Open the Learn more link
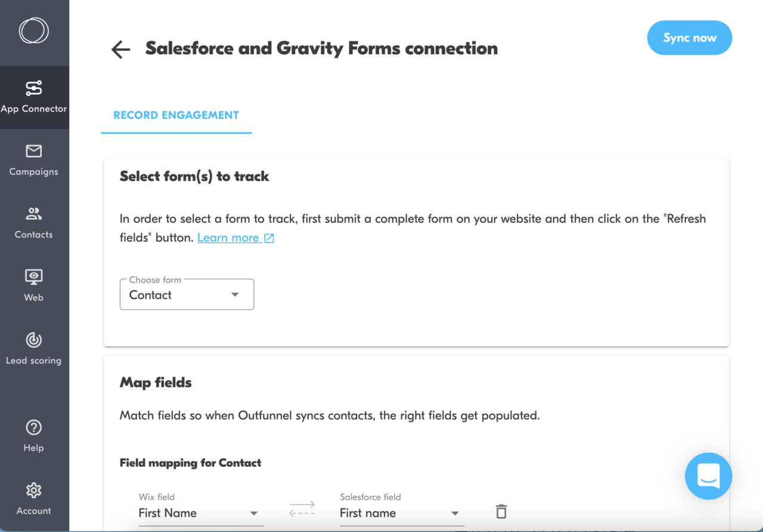This screenshot has width=763, height=532. click(229, 237)
